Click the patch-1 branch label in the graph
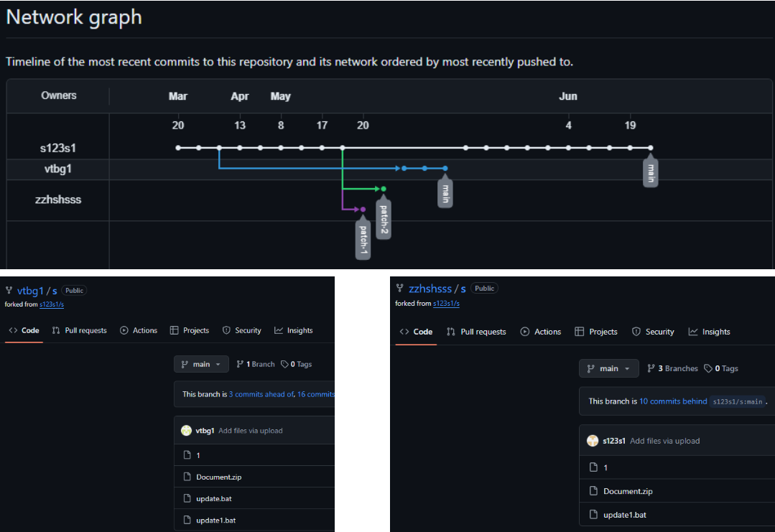Viewport: 775px width, 532px height. (x=363, y=239)
